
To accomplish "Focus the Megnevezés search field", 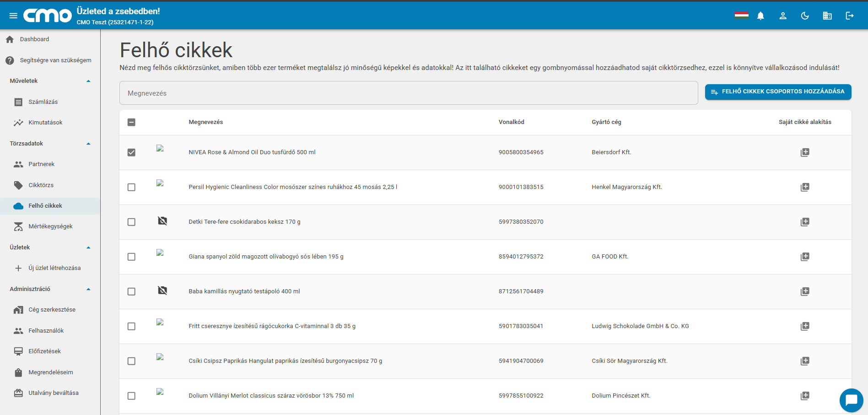I will coord(409,93).
